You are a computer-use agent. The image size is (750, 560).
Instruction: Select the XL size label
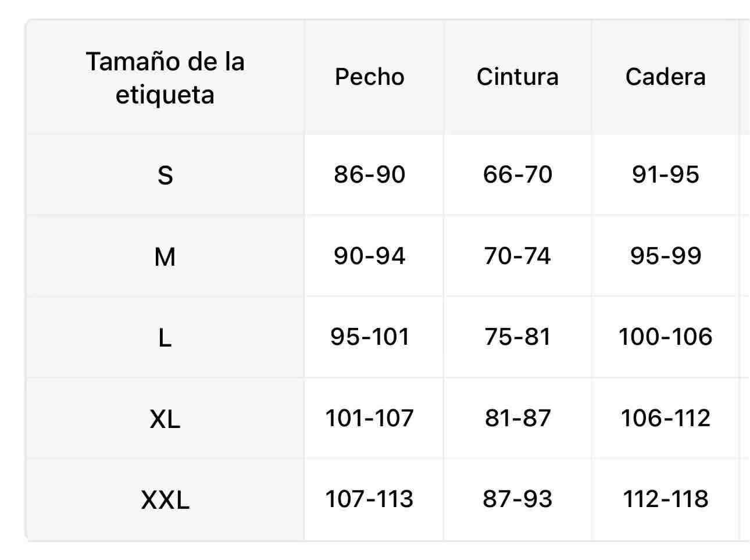tap(165, 418)
